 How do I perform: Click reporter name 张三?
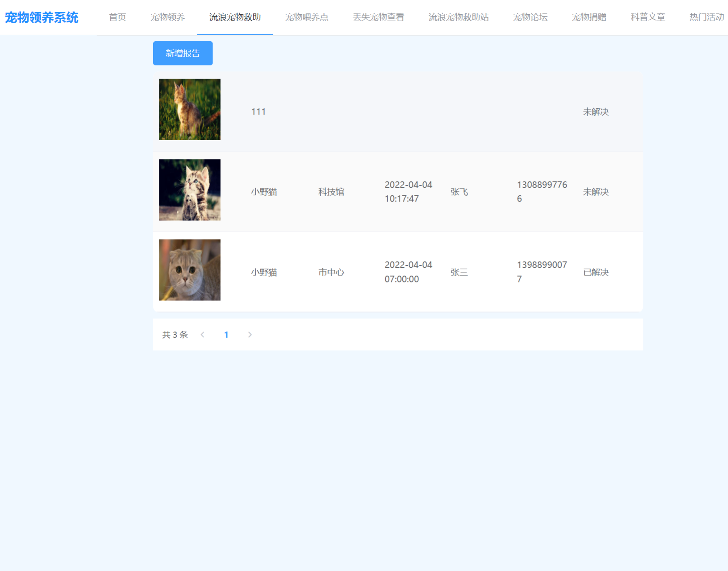[x=459, y=272]
